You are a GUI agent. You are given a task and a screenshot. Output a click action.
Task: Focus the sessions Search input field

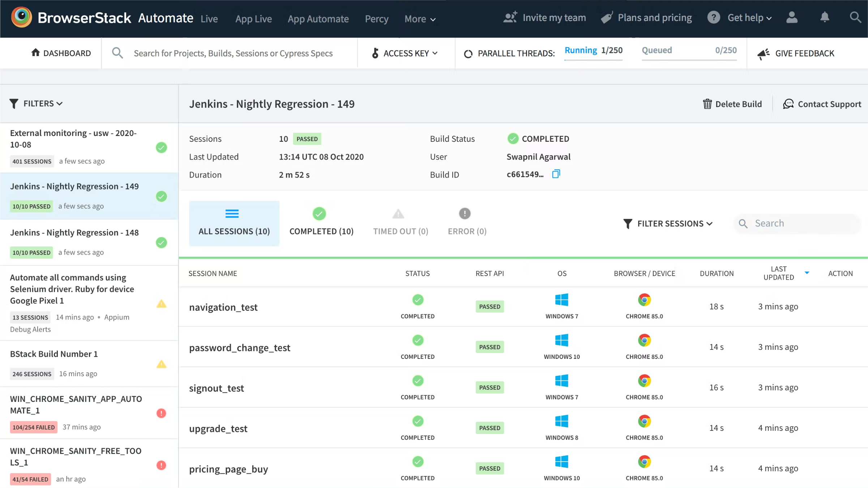pos(797,224)
